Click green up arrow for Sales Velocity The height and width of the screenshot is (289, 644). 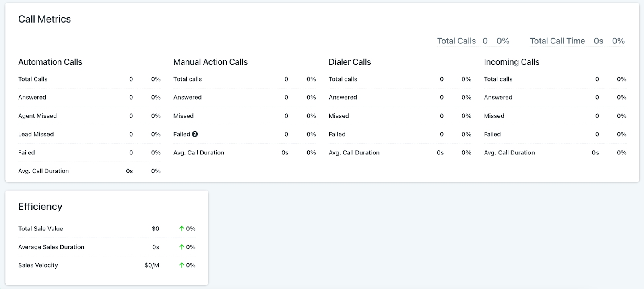(182, 265)
